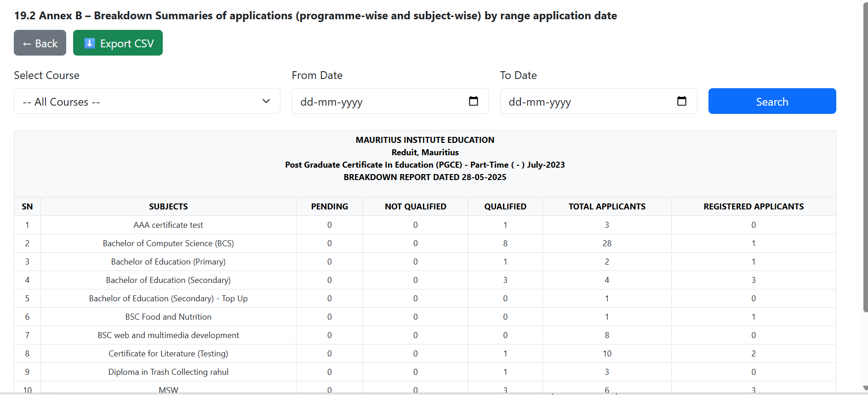
Task: Click the REGISTERED APPLICANTS column header
Action: click(x=753, y=207)
